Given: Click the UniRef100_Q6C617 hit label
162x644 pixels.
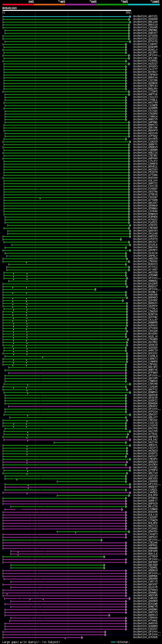Looking at the screenshot, I should 145,242.
